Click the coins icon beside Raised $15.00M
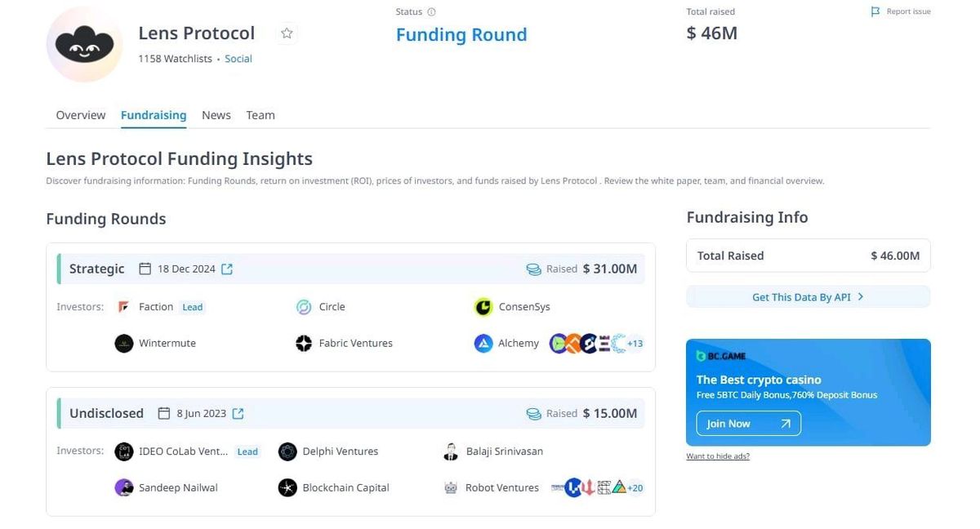This screenshot has width=980, height=529. click(533, 414)
